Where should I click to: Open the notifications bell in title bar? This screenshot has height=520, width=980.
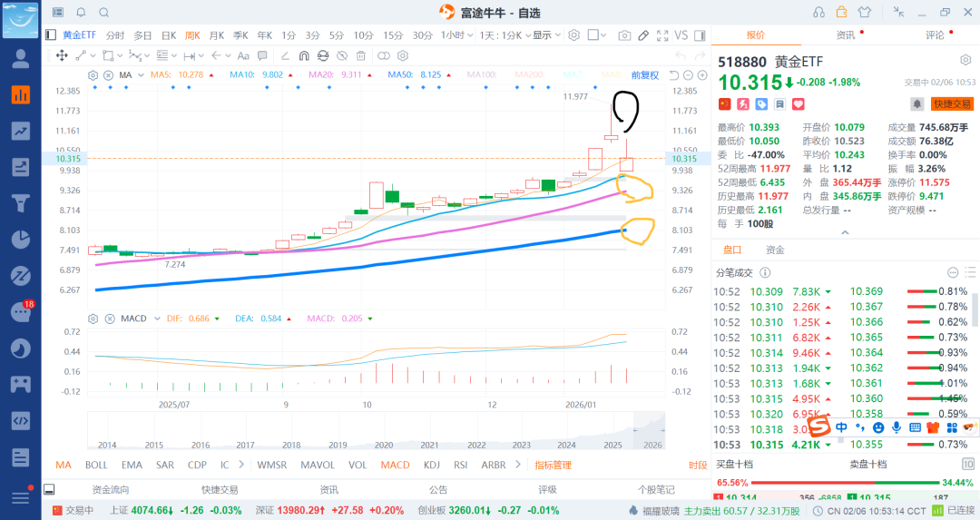click(82, 13)
